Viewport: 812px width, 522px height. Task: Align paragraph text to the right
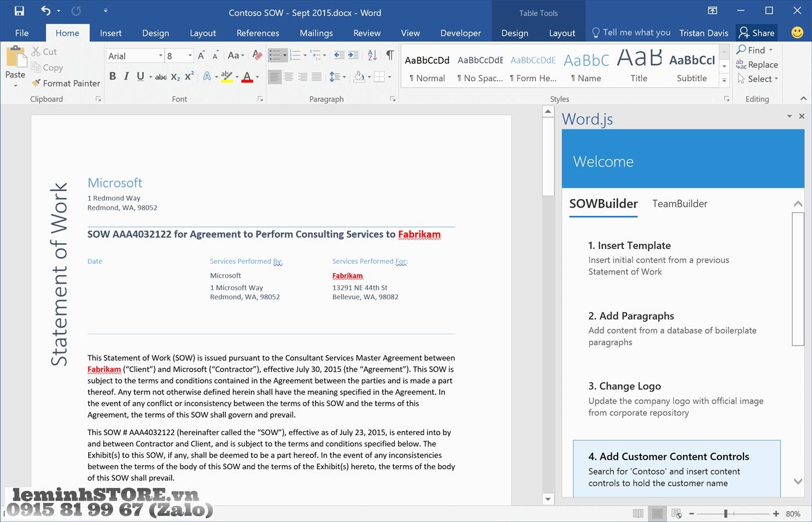302,77
